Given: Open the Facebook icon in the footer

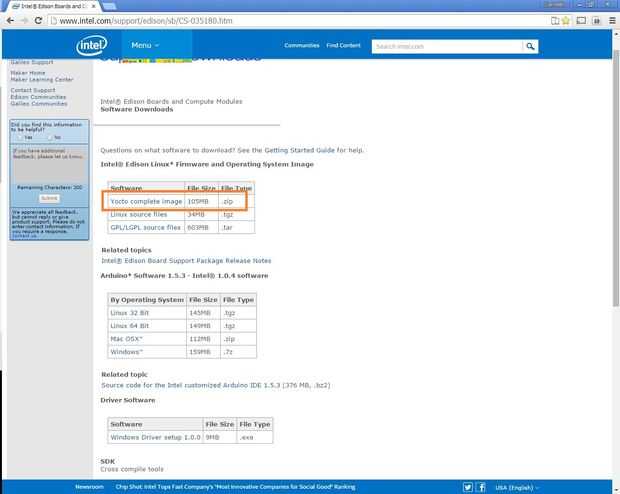Looking at the screenshot, I should pos(481,487).
